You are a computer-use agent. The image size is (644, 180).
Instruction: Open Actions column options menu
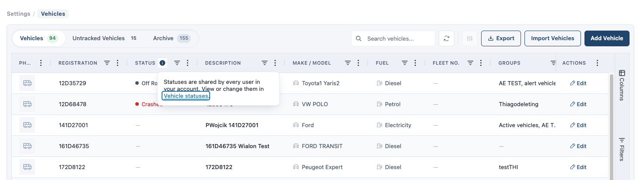[597, 63]
